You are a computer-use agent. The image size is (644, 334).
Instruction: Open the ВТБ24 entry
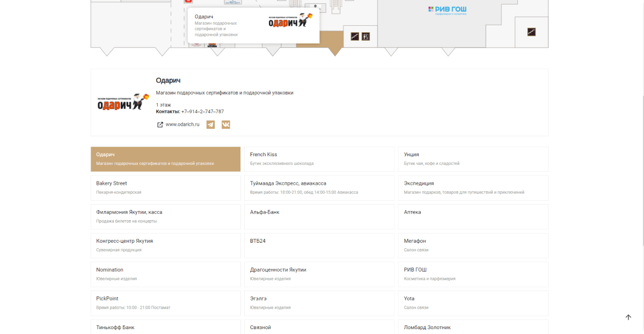tap(319, 245)
